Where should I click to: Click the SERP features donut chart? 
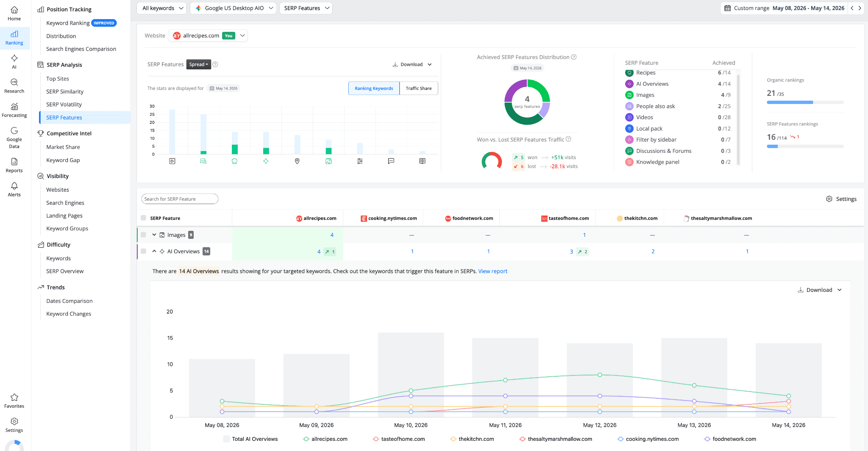[527, 102]
